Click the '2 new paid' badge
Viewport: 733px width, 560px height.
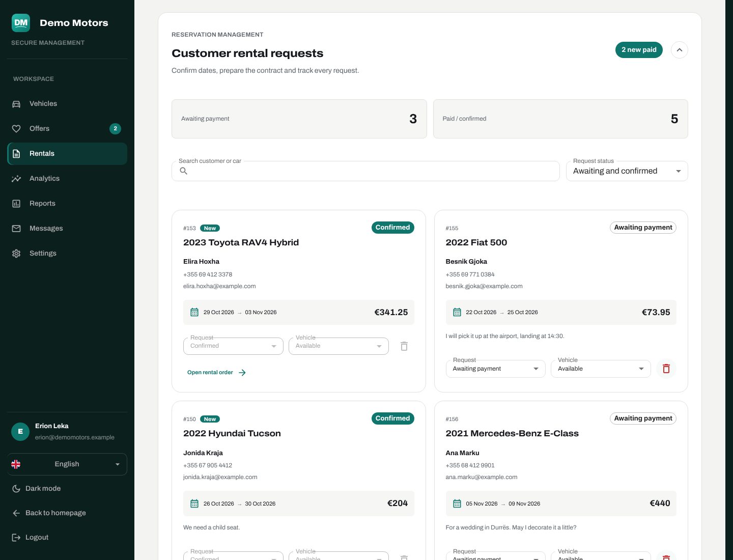[639, 50]
